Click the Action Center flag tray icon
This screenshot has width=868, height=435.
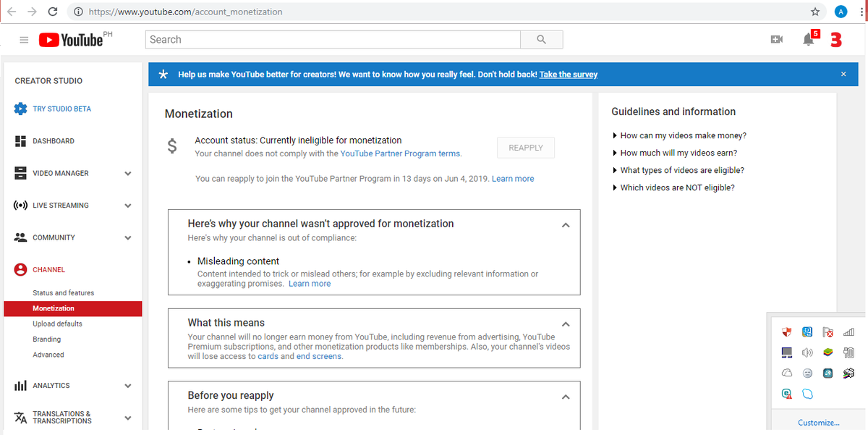point(828,332)
